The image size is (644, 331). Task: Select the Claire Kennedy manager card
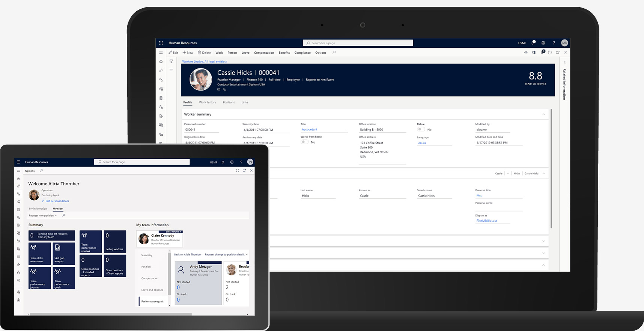159,239
